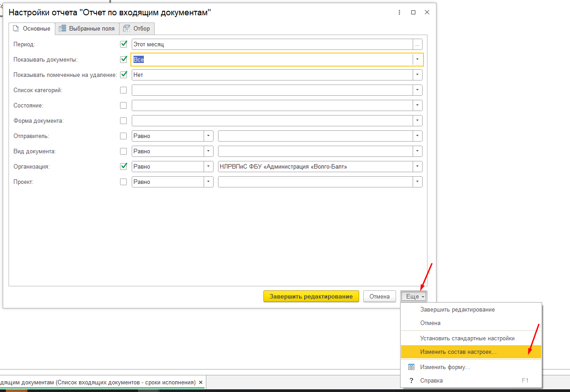Choose Установить стандартные настройки from menu
Screen dimensions: 570x392
(467, 338)
